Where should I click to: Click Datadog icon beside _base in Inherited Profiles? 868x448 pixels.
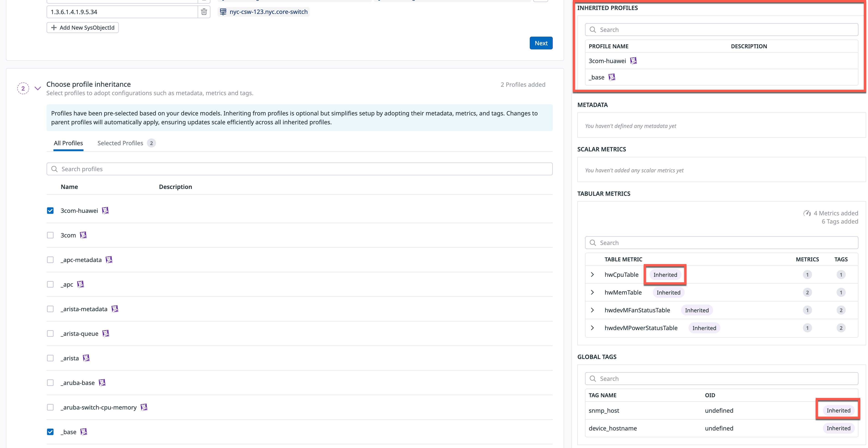[x=612, y=77]
